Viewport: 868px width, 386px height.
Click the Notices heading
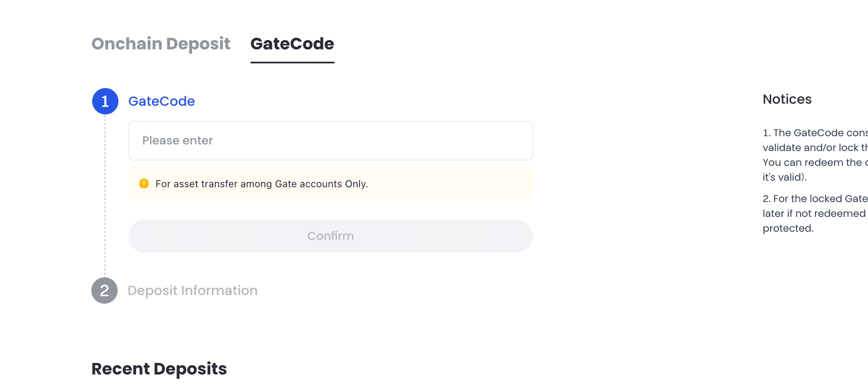click(x=787, y=99)
